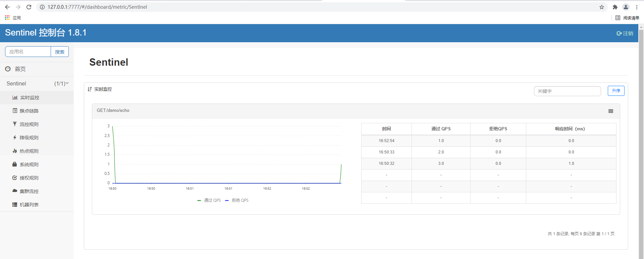Screen dimensions: 644x259
Task: Click the 3.0 passed QPS value
Action: [441, 164]
